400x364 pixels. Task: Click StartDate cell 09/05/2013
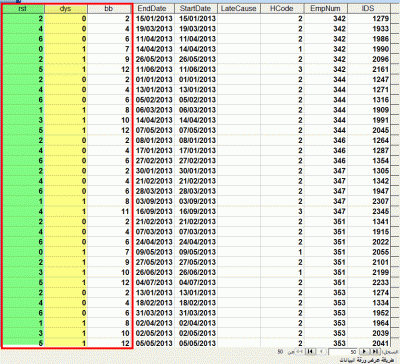point(197,252)
